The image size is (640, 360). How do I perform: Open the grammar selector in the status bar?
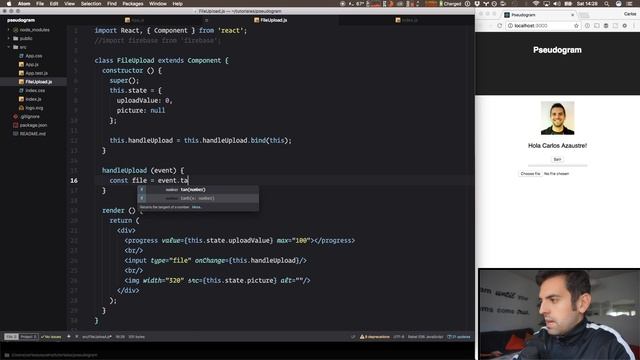coord(425,337)
